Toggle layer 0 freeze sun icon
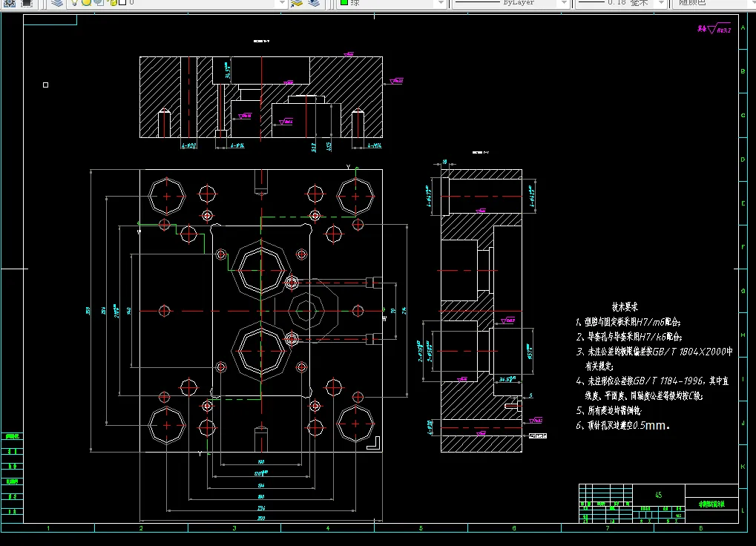Viewport: 756px width, 546px height. 86,2
